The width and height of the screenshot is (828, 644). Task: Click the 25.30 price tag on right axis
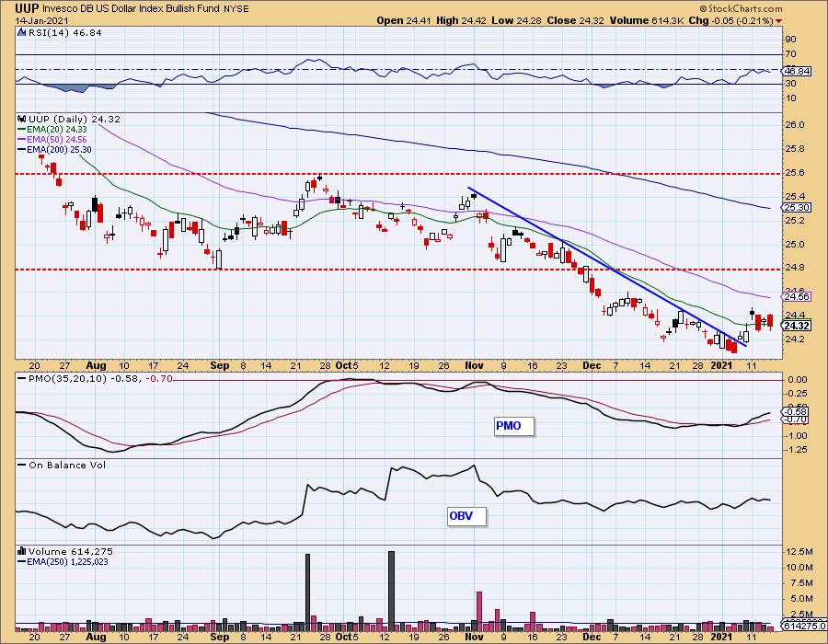(x=797, y=207)
